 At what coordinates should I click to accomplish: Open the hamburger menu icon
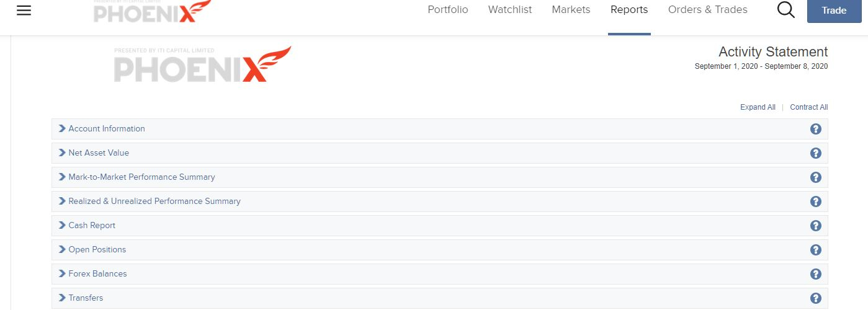[24, 11]
